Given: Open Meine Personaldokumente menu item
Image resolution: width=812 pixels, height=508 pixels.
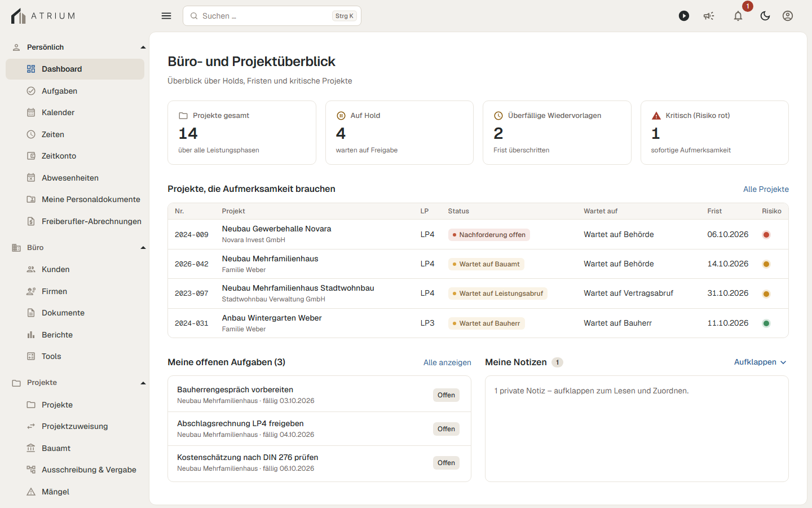Looking at the screenshot, I should click(x=75, y=199).
